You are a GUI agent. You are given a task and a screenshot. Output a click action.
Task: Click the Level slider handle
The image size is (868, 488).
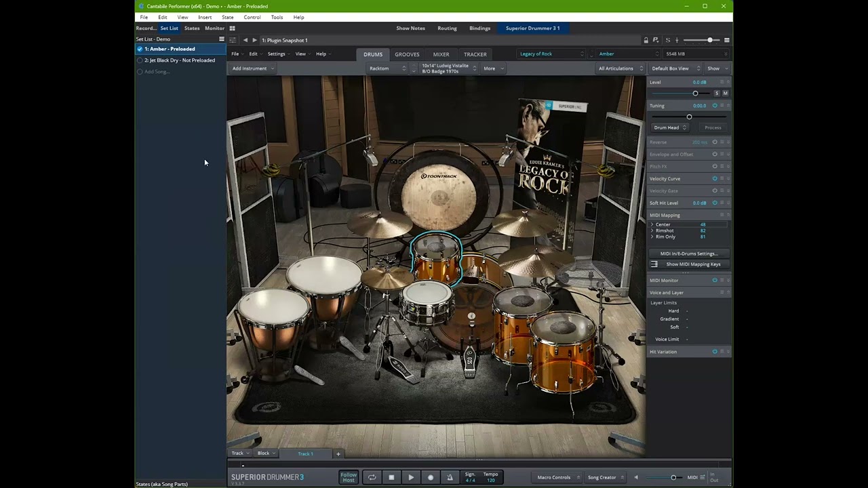point(695,94)
